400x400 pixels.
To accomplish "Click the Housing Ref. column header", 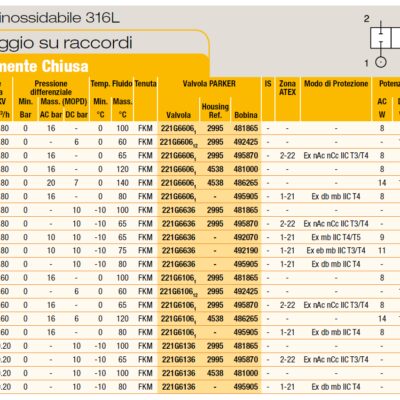I will coord(215,110).
